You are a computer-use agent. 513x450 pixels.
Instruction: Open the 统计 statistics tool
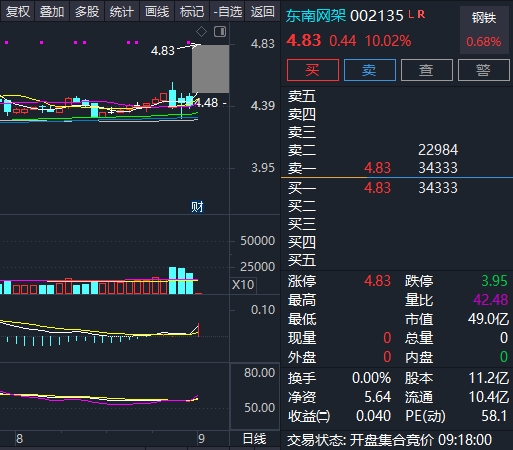pyautogui.click(x=122, y=11)
